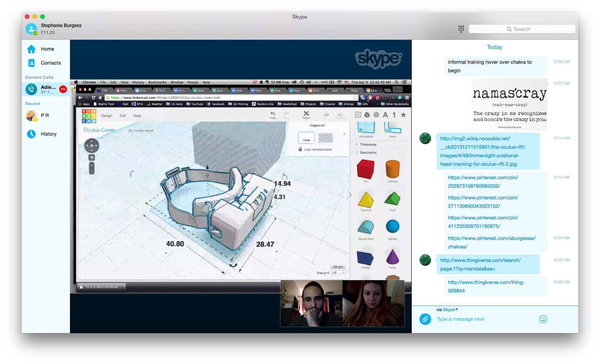
Task: Open the Facebook bookmark
Action: tap(216, 104)
